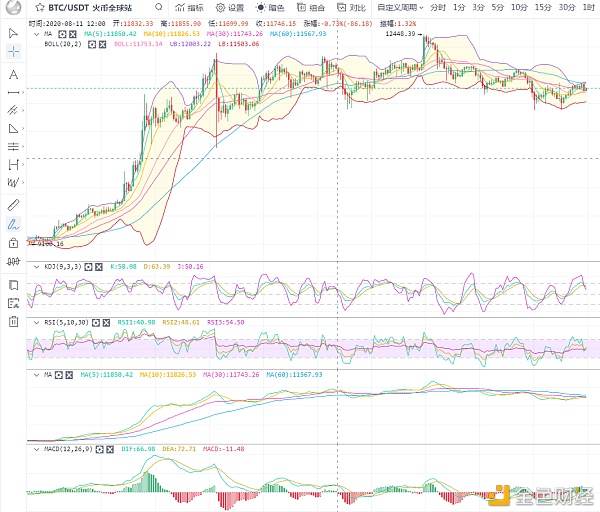Remove the MACD(12,26,9) indicator

pyautogui.click(x=110, y=449)
